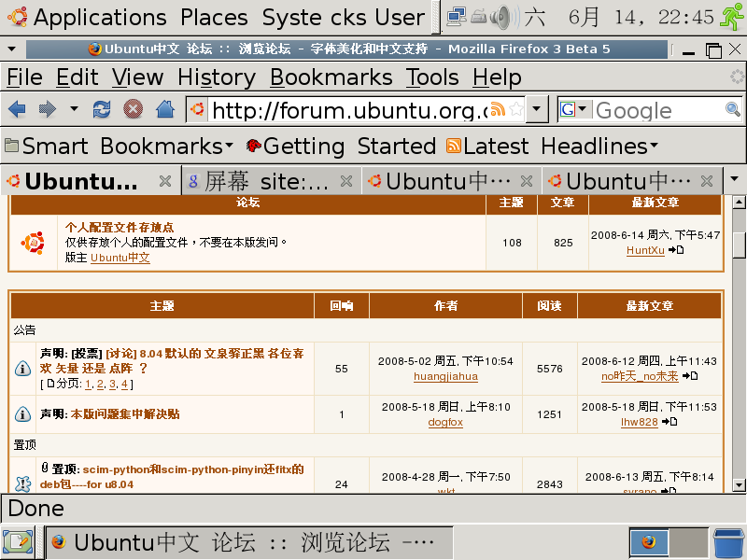The height and width of the screenshot is (560, 747).
Task: Open the Bookmarks menu
Action: point(331,77)
